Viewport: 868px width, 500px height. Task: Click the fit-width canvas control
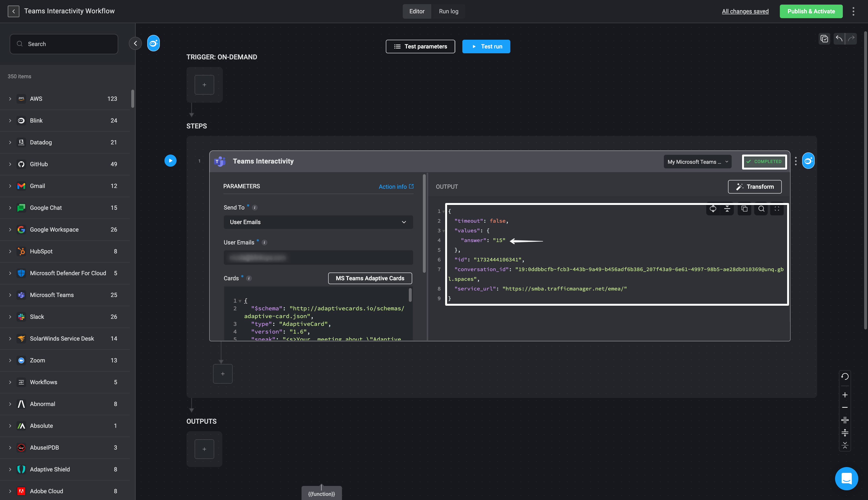coord(845,420)
